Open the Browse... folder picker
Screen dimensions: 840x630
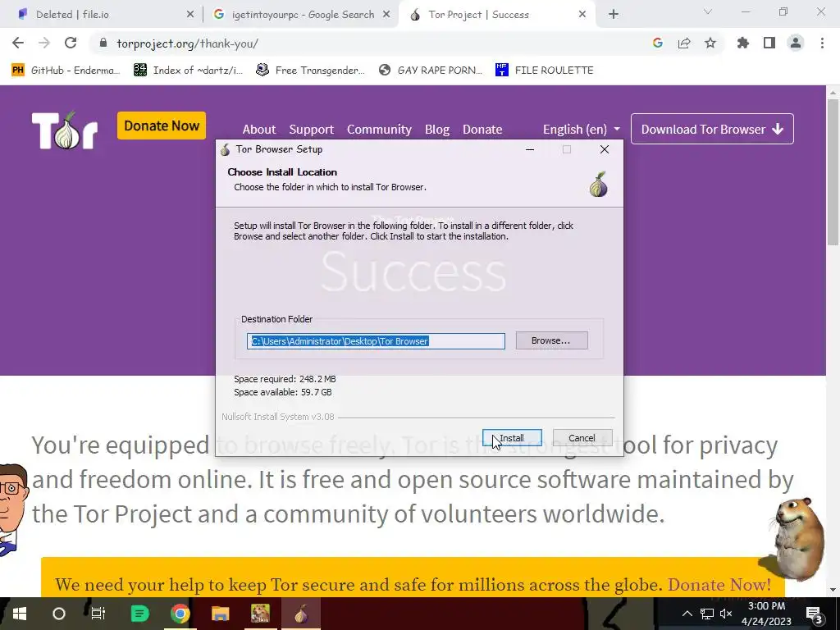click(551, 340)
